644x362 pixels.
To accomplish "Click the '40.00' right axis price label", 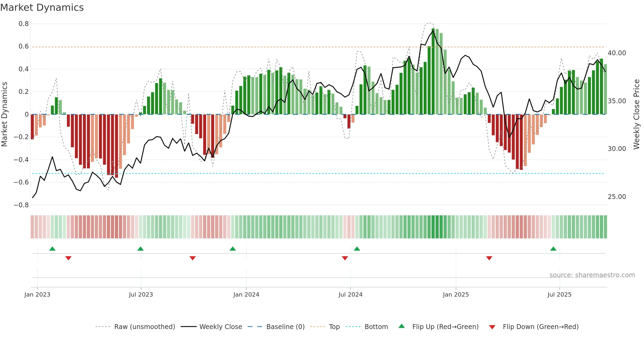I will [617, 53].
